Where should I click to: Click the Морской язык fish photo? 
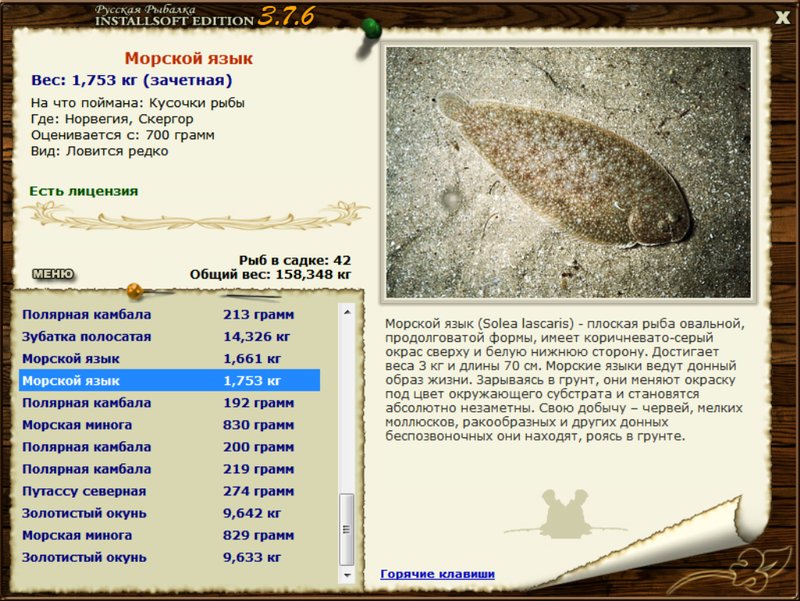[x=568, y=172]
